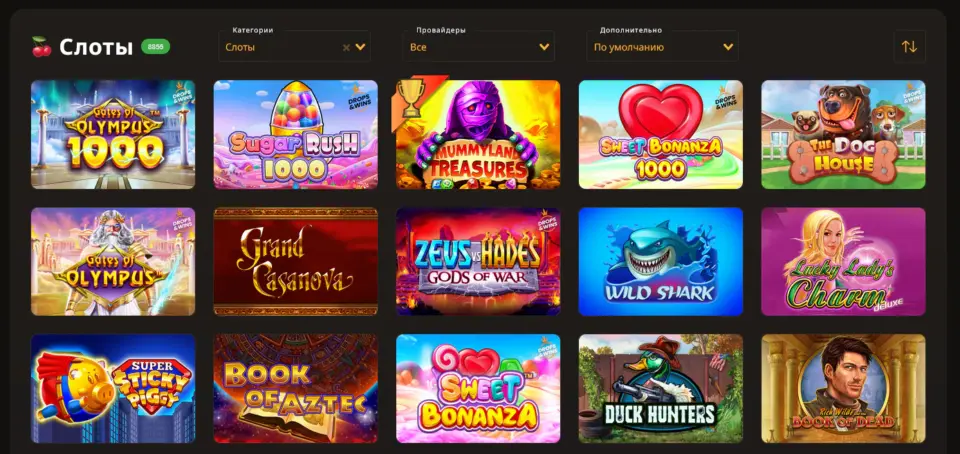This screenshot has height=454, width=960.
Task: Expand the Категории dropdown chevron
Action: pos(360,47)
